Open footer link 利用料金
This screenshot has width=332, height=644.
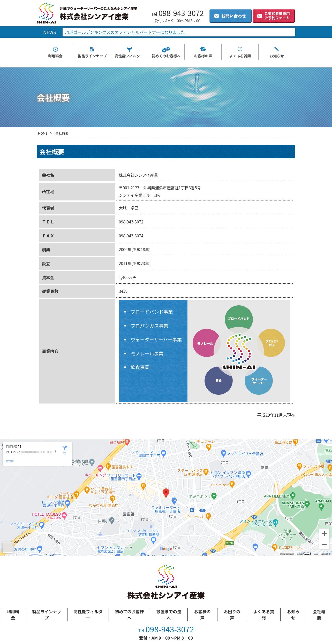13,615
